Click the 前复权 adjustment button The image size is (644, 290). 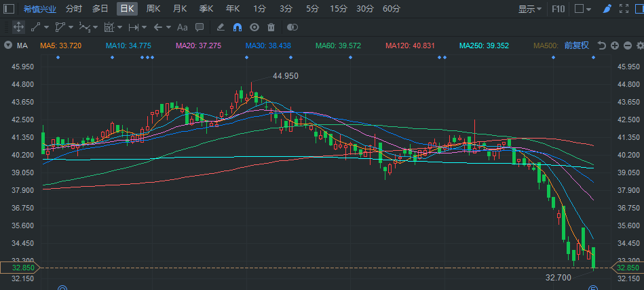tap(577, 46)
